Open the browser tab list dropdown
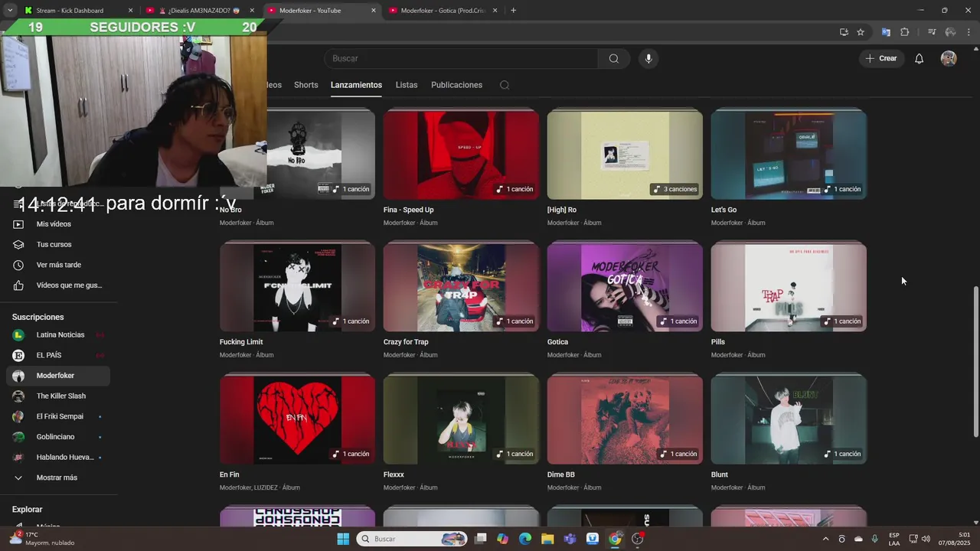This screenshot has height=551, width=980. point(9,11)
